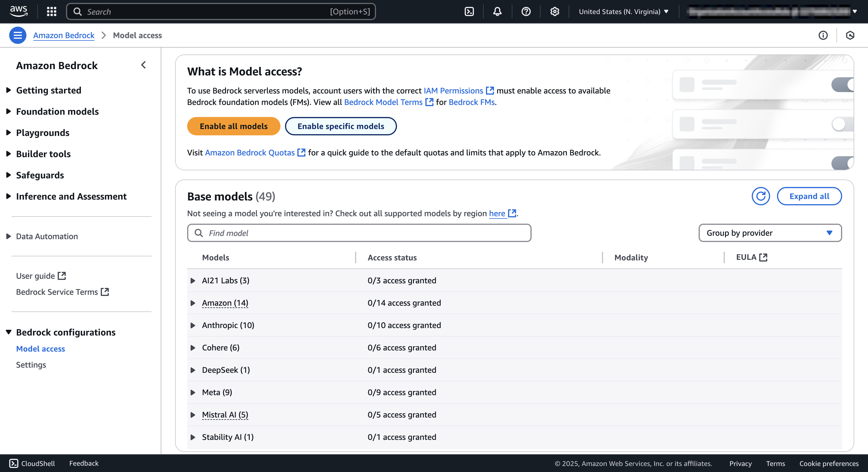
Task: Click '0/10 access granted' Anthropic status
Action: click(404, 325)
